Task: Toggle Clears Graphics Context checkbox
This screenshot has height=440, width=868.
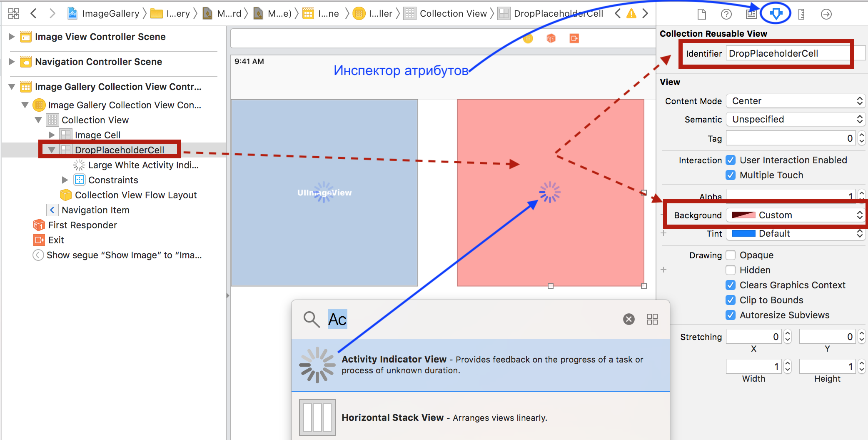Action: [x=731, y=285]
